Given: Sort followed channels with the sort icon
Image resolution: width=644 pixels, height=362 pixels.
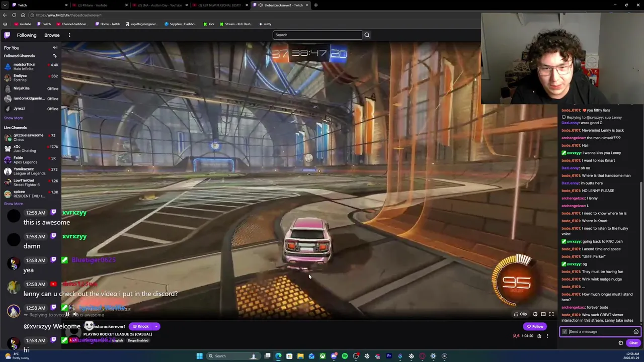Looking at the screenshot, I should point(55,56).
